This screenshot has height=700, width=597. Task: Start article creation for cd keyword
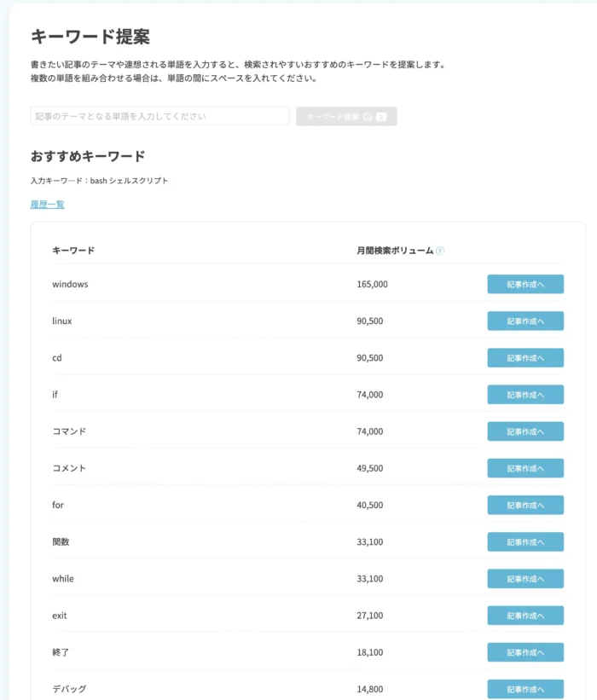(525, 358)
